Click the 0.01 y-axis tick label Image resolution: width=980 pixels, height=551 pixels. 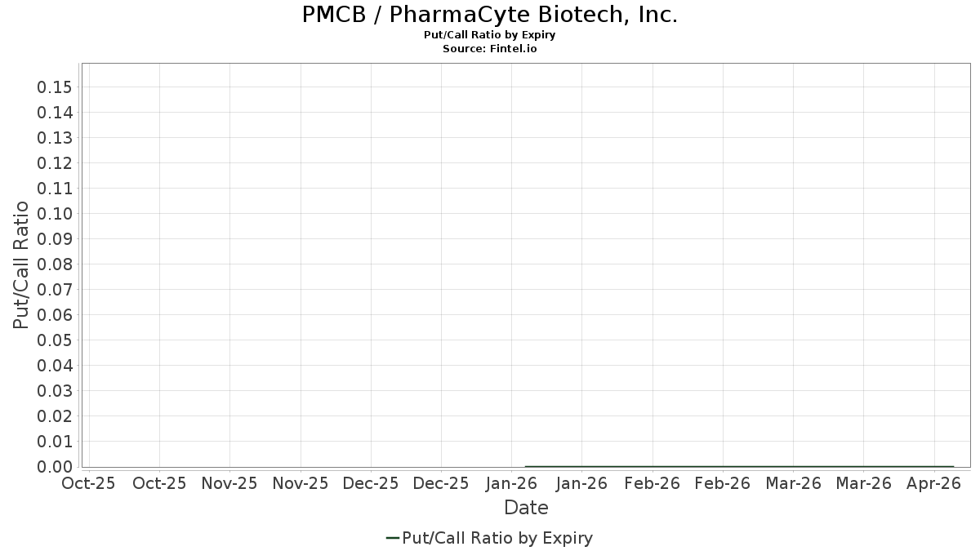tap(55, 442)
